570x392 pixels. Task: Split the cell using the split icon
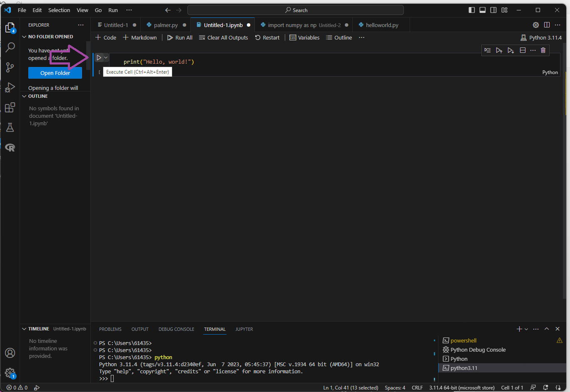click(523, 50)
